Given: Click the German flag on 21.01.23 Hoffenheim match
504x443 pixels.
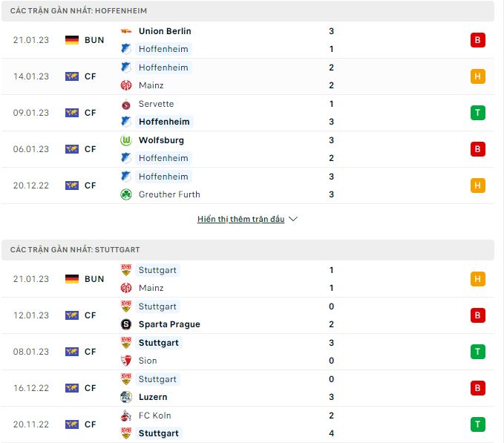Looking at the screenshot, I should 72,40.
